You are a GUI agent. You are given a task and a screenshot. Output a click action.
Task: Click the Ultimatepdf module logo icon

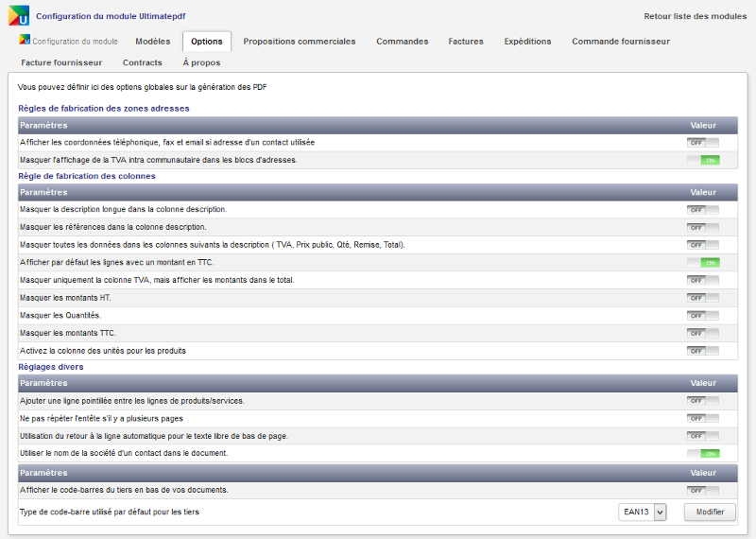(x=18, y=16)
